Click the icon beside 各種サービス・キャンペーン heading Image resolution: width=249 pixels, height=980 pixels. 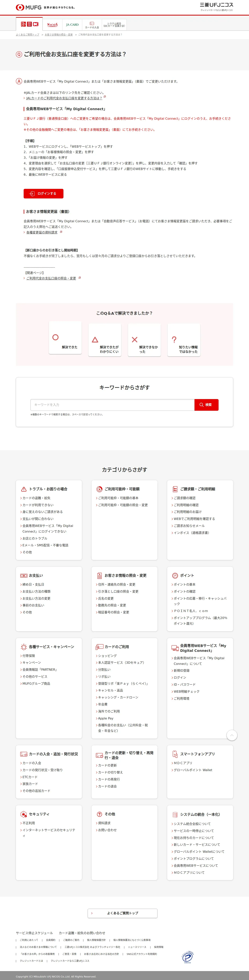pos(23,647)
